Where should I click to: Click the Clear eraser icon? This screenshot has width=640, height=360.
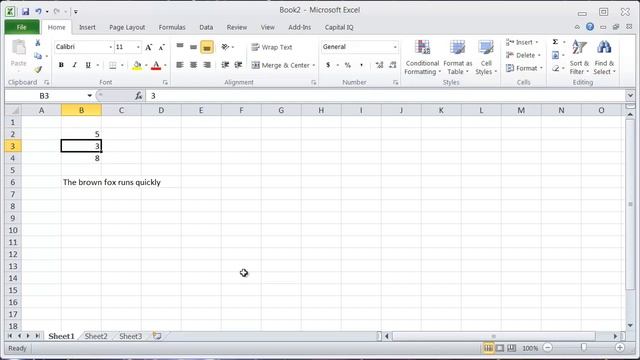(x=556, y=68)
